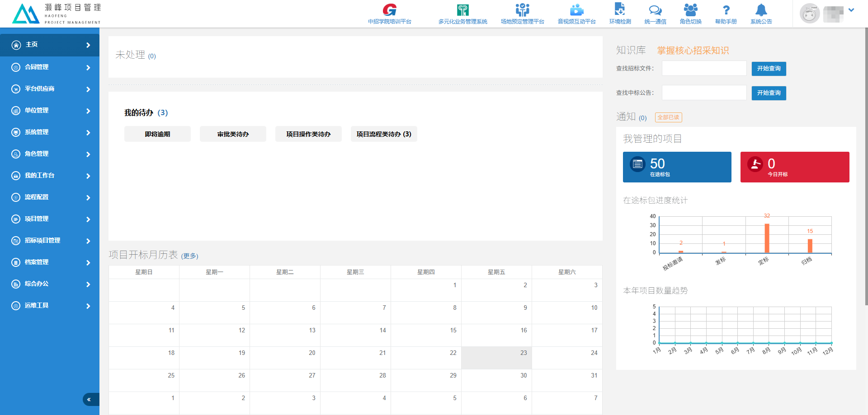Expand the 合同管理 sidebar menu
The width and height of the screenshot is (868, 415).
50,67
